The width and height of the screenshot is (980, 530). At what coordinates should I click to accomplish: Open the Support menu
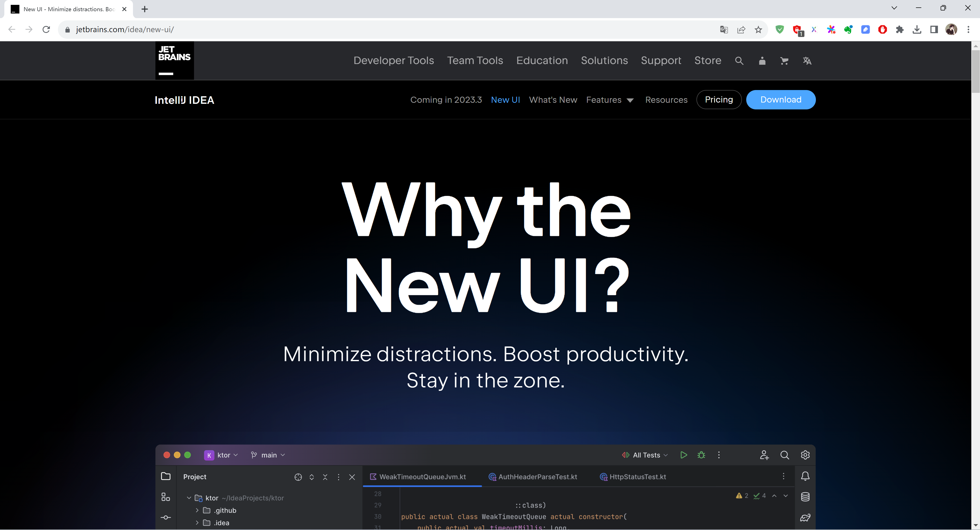pos(661,61)
